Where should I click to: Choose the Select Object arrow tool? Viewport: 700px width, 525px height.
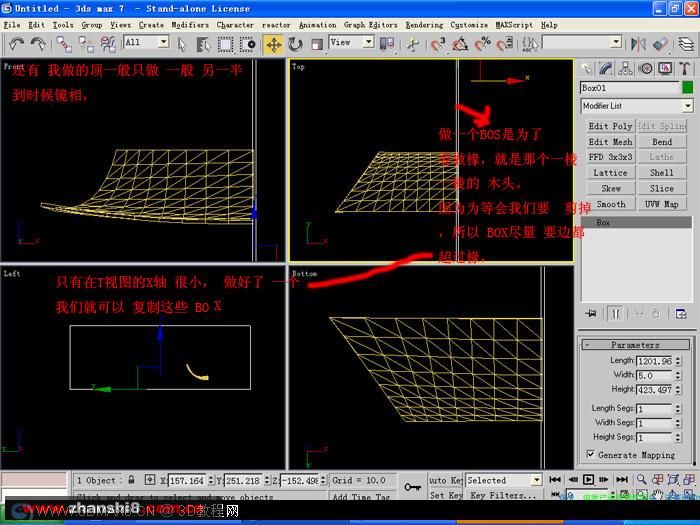tap(182, 44)
